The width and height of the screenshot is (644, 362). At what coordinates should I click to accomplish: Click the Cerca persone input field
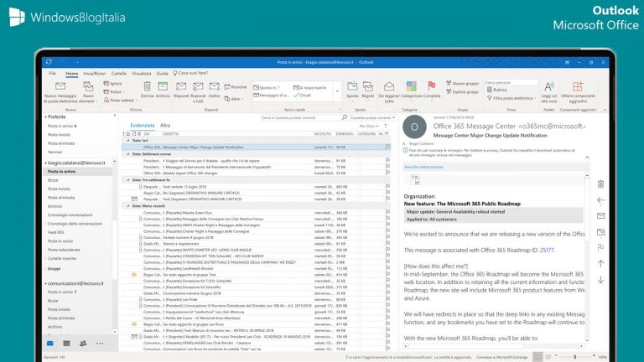coord(511,82)
